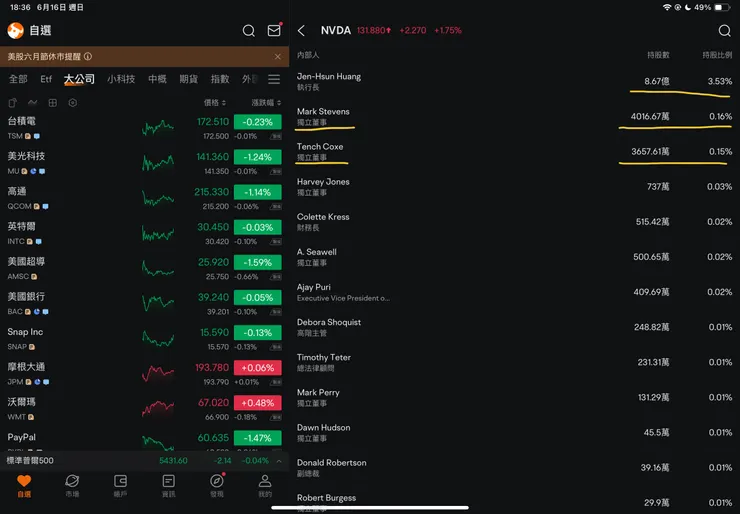740x514 pixels.
Task: Go back from NVDA page
Action: point(302,31)
